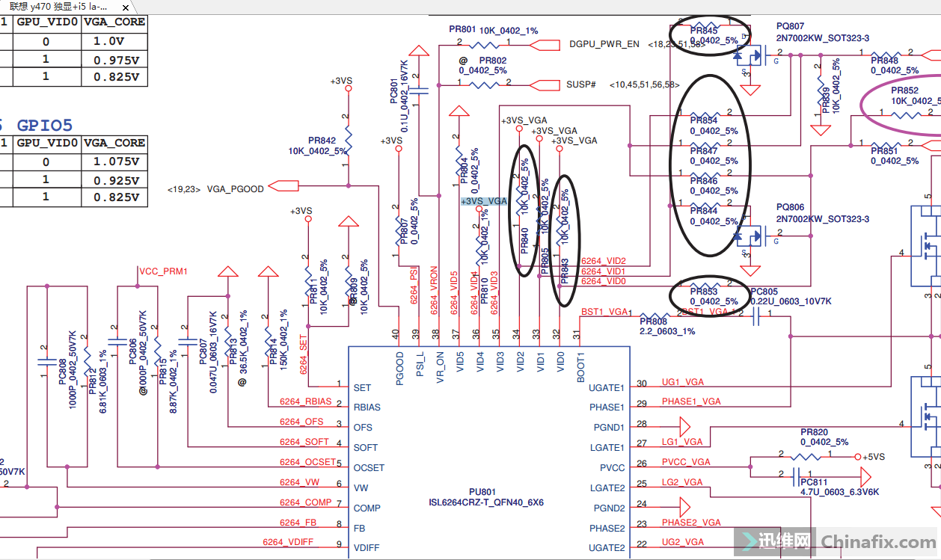Viewport: 941px width, 560px height.
Task: Click the PVCC_VGA net label
Action: tap(686, 462)
